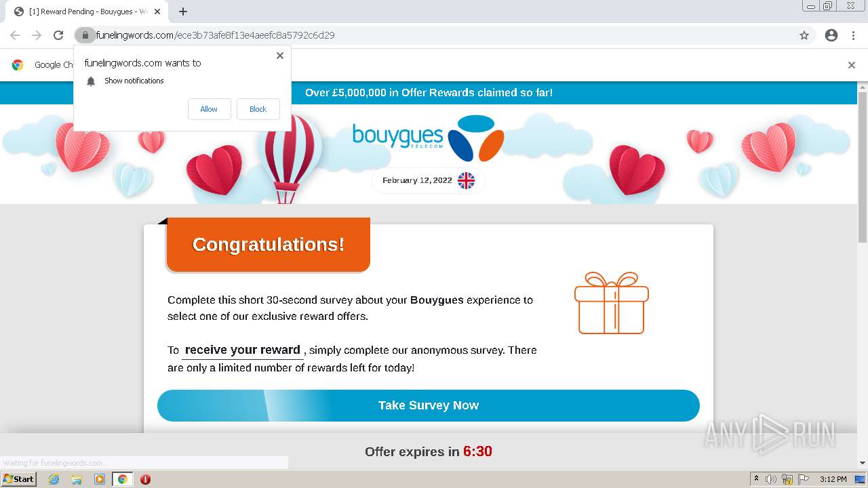Open Windows Media Player from taskbar
The image size is (868, 488).
click(x=100, y=479)
